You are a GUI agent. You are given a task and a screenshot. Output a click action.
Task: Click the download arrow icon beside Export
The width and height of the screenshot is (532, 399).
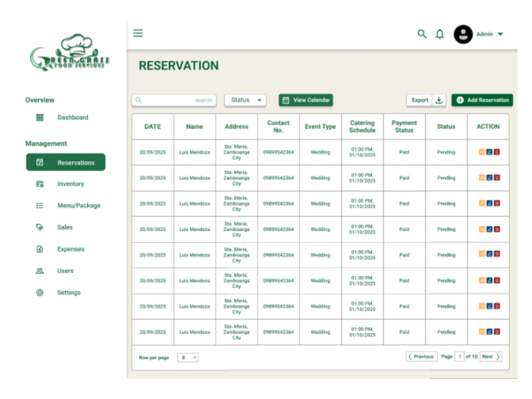(439, 100)
